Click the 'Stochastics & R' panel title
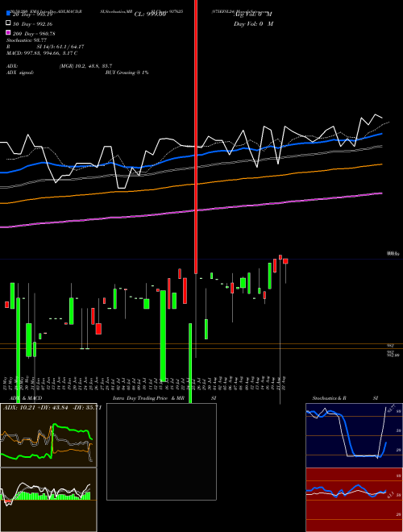Screen dimensions: 403x532 pos(329,398)
